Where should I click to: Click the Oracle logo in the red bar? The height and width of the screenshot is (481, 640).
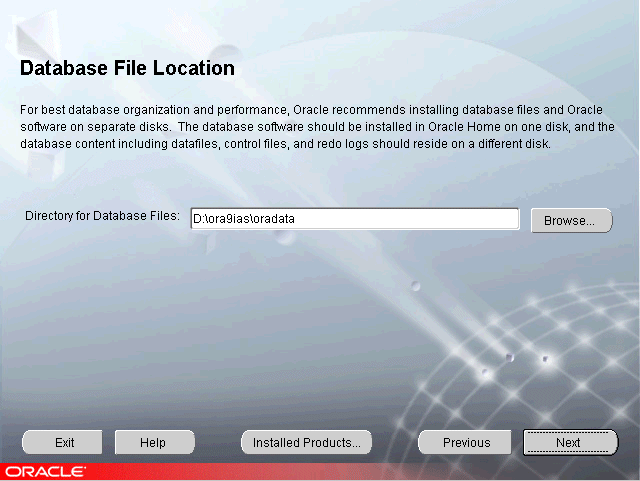coord(45,472)
